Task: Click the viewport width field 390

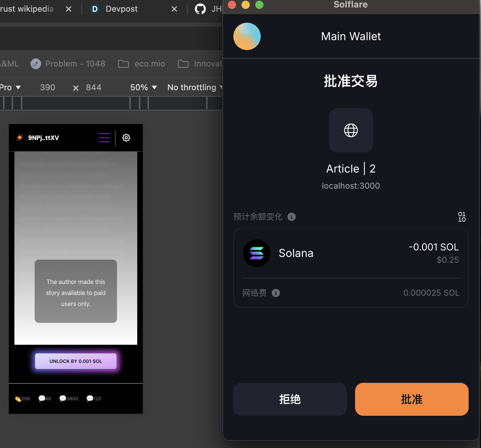Action: 47,87
